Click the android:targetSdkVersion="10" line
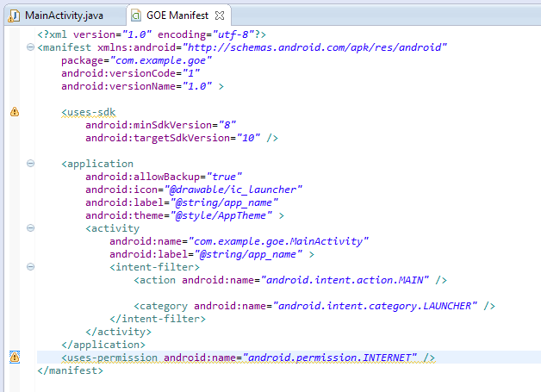This screenshot has width=541, height=392. pos(182,138)
